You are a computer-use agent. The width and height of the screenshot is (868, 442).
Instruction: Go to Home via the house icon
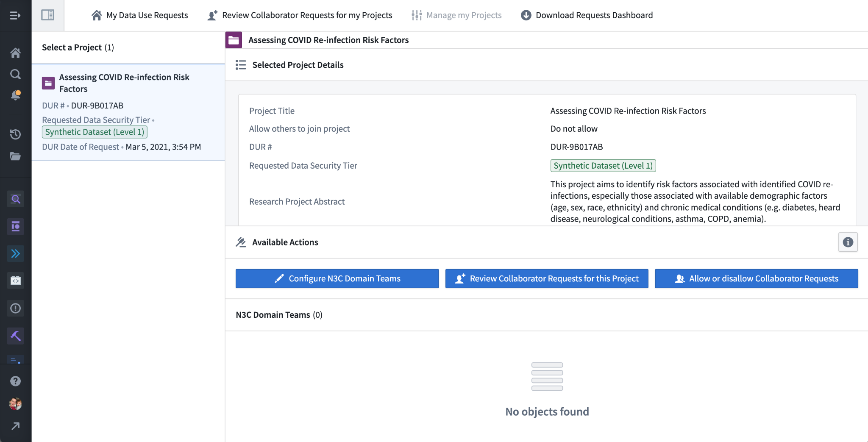pyautogui.click(x=16, y=53)
